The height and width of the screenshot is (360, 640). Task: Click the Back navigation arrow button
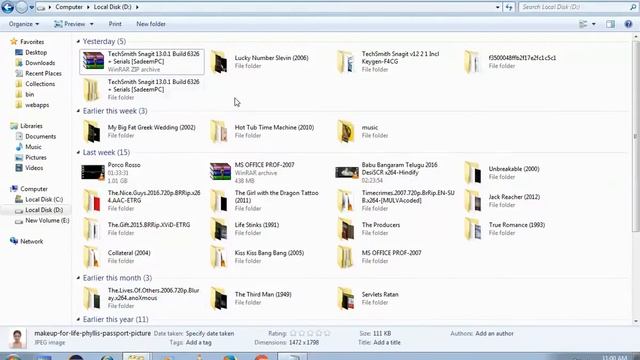8,7
